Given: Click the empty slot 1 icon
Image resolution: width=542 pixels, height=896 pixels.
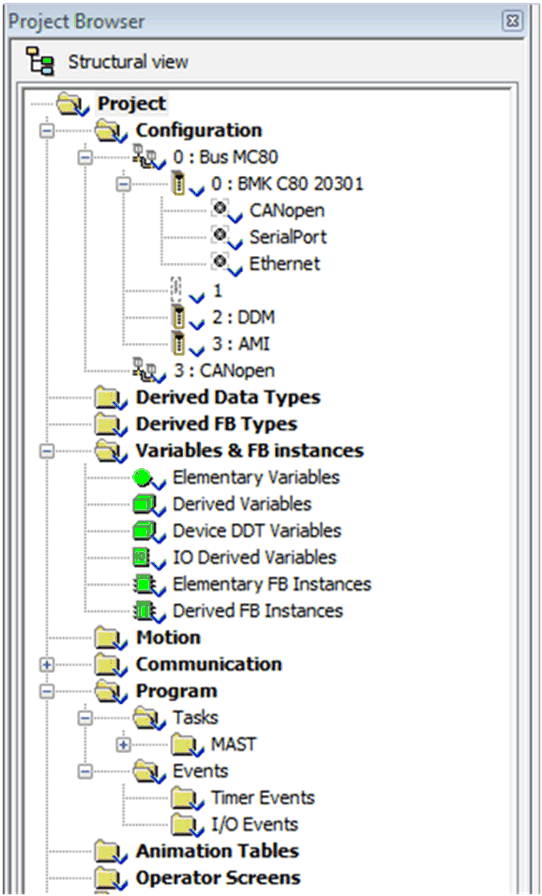Looking at the screenshot, I should pos(177,290).
